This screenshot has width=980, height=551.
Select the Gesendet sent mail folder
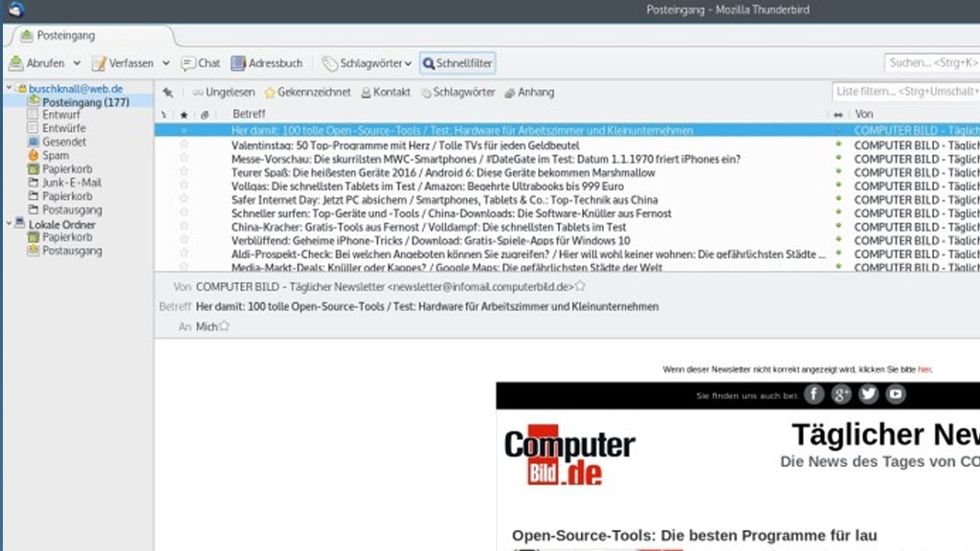[60, 142]
